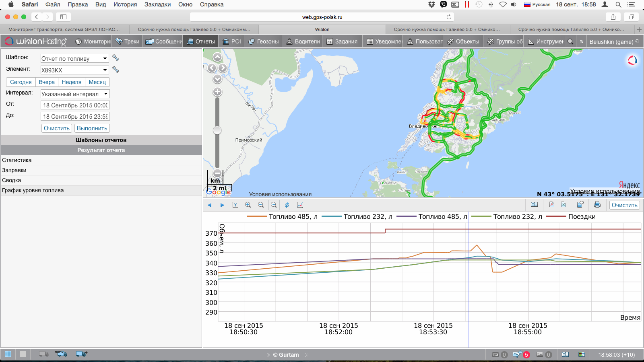Click the Выполнить button
The image size is (644, 362).
click(x=92, y=128)
